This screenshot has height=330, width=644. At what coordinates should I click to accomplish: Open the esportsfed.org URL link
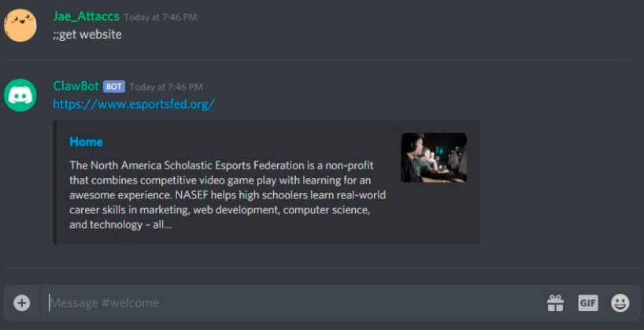tap(134, 105)
